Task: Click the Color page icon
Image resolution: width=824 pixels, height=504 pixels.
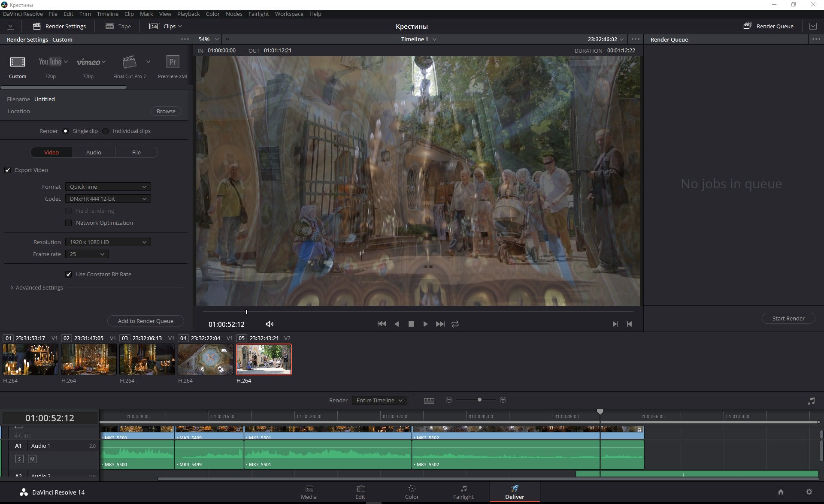Action: tap(412, 492)
